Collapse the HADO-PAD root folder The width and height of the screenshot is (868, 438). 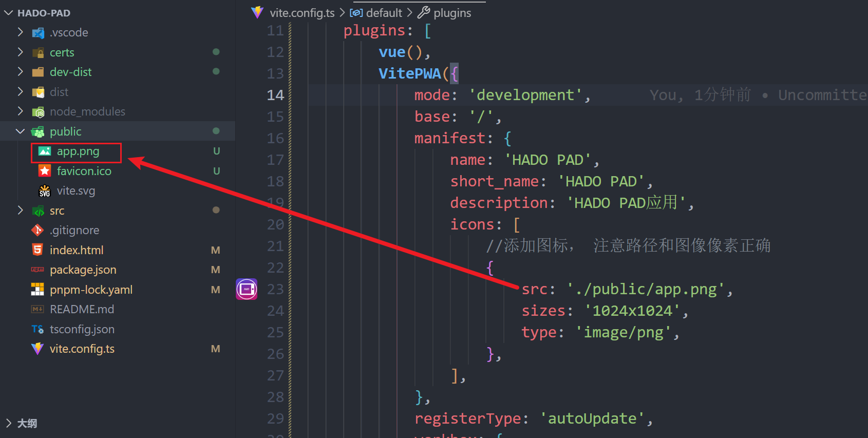tap(8, 13)
